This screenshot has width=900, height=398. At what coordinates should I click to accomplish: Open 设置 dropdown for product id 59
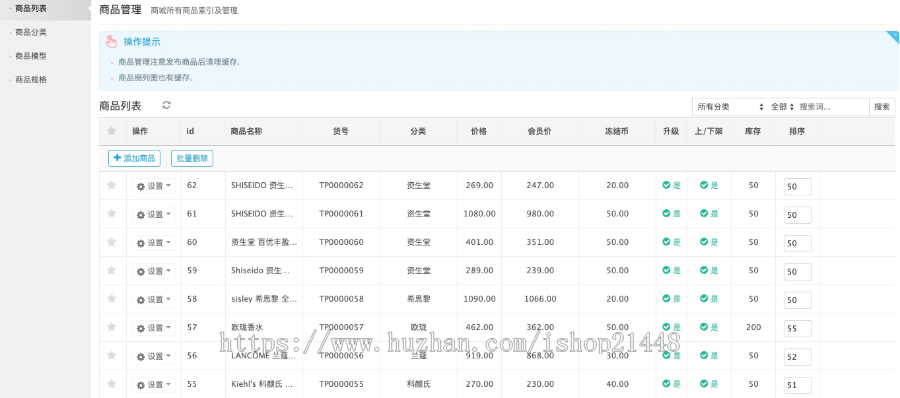coord(154,272)
